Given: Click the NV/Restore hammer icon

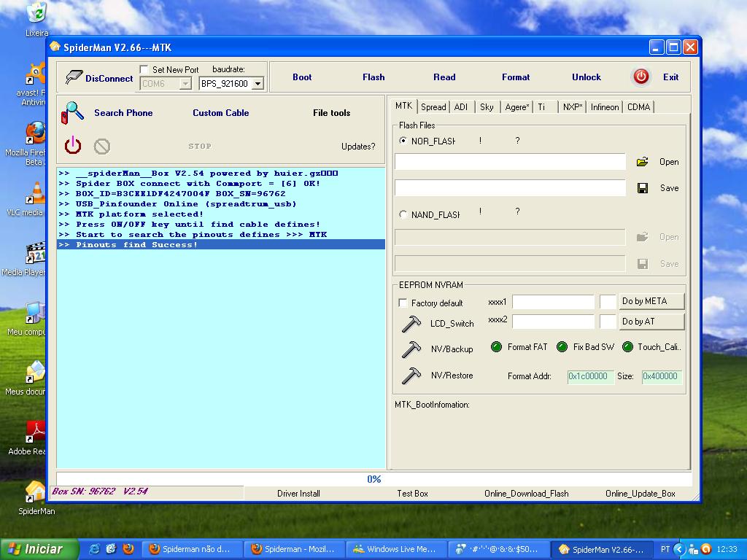Looking at the screenshot, I should click(411, 376).
